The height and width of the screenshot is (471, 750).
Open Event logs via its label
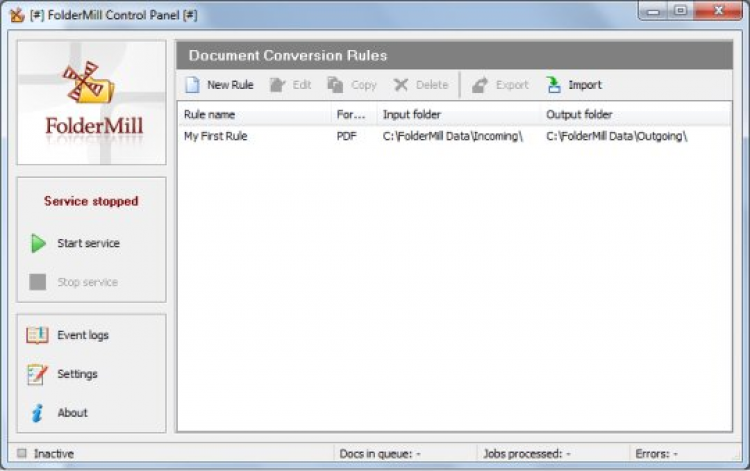[x=83, y=335]
